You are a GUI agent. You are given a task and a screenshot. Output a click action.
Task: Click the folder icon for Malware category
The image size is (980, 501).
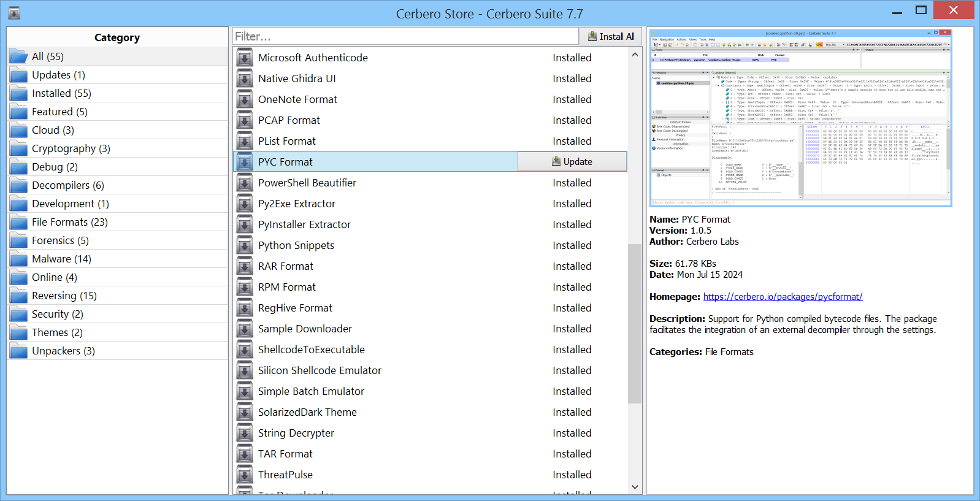(x=19, y=259)
